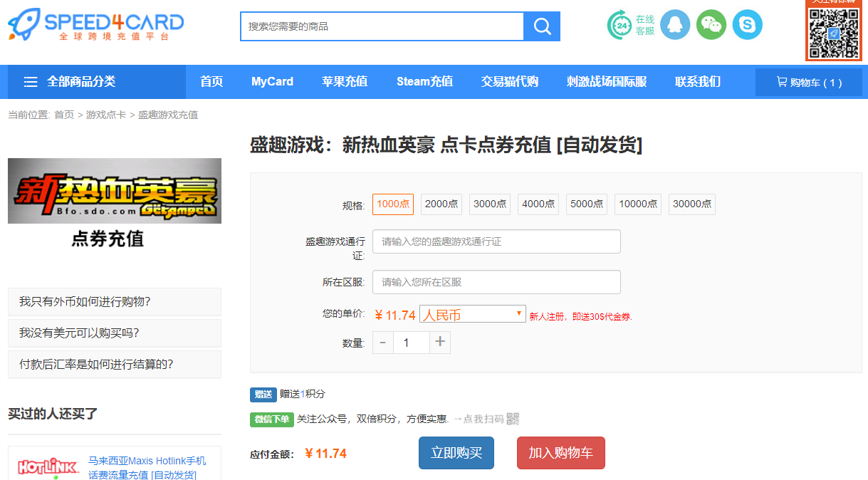Screen dimensions: 868x480
Task: Select the 30000点 specification option
Action: [x=692, y=204]
